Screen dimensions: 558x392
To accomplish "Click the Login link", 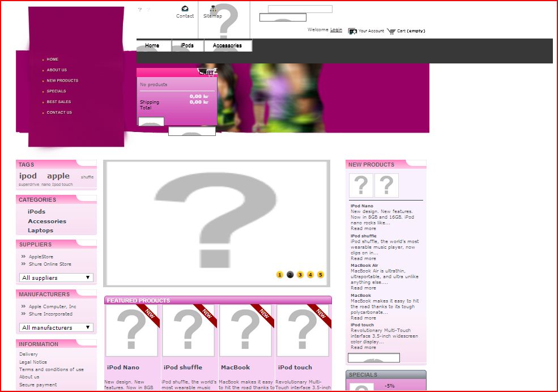I will pyautogui.click(x=336, y=29).
